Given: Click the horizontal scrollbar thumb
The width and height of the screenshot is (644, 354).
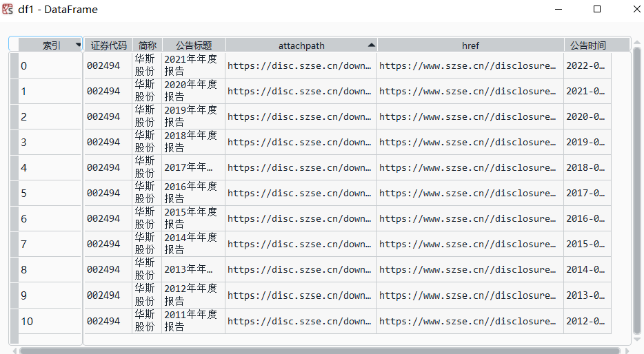Looking at the screenshot, I should 319,351.
